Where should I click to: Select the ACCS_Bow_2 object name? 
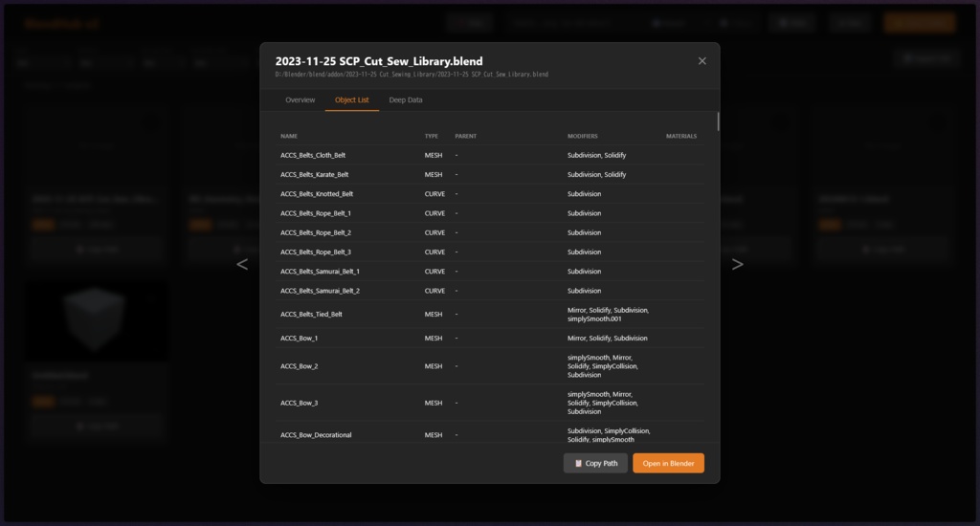point(299,366)
